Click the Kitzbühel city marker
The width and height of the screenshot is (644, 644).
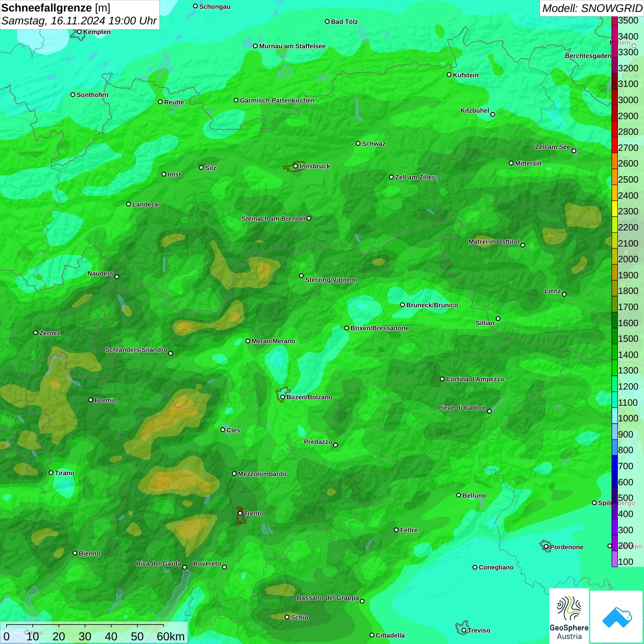coord(493,115)
